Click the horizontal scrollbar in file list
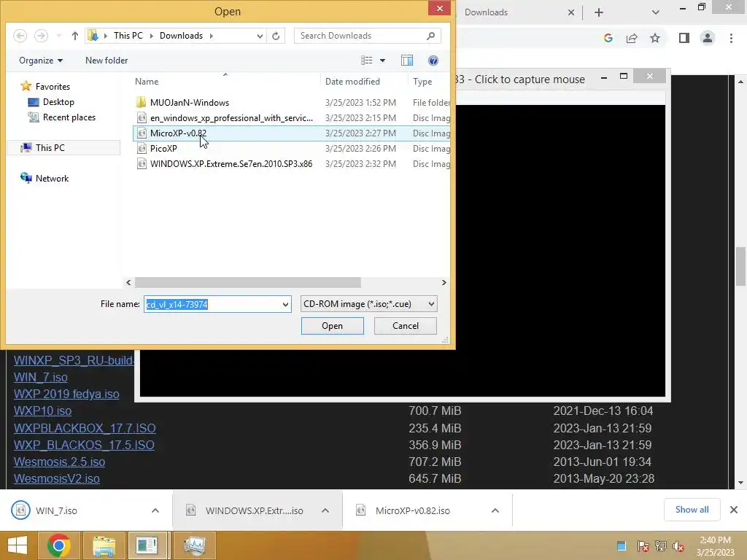This screenshot has width=747, height=560. [248, 282]
